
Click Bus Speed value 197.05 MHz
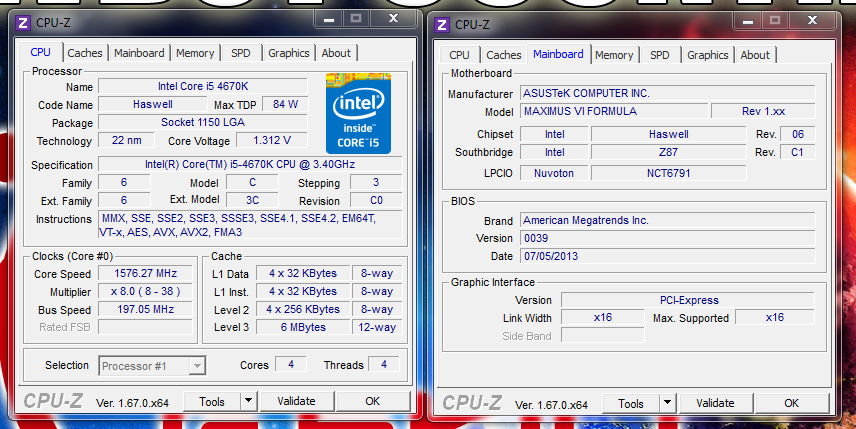point(145,309)
